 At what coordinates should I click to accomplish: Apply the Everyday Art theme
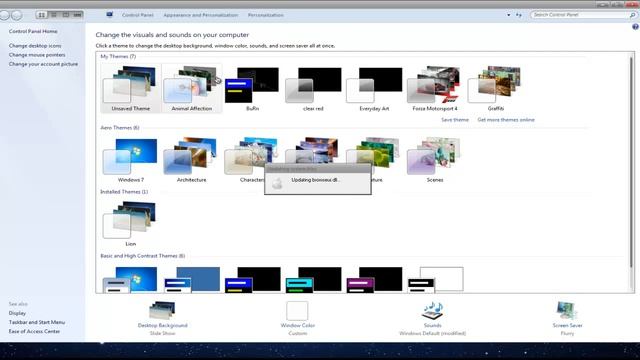click(374, 88)
